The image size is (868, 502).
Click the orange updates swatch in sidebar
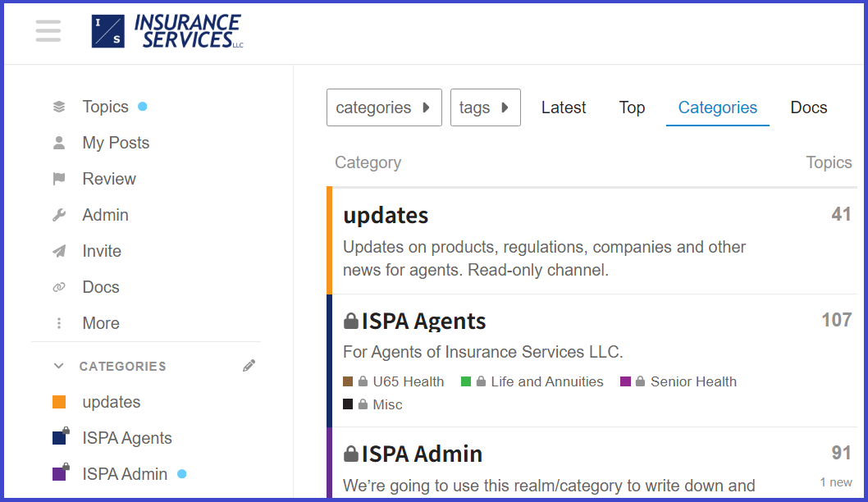[59, 402]
